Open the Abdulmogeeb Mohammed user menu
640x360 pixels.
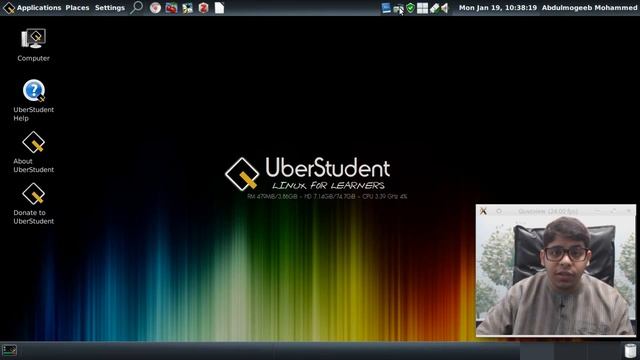pos(589,8)
